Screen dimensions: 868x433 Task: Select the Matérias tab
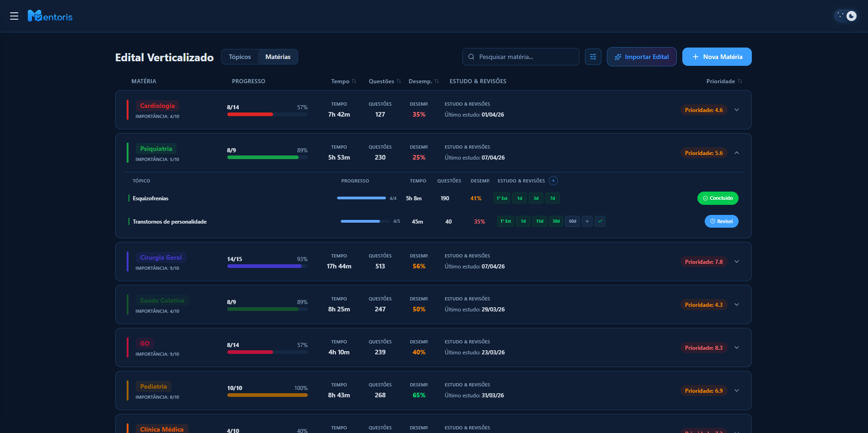(278, 57)
